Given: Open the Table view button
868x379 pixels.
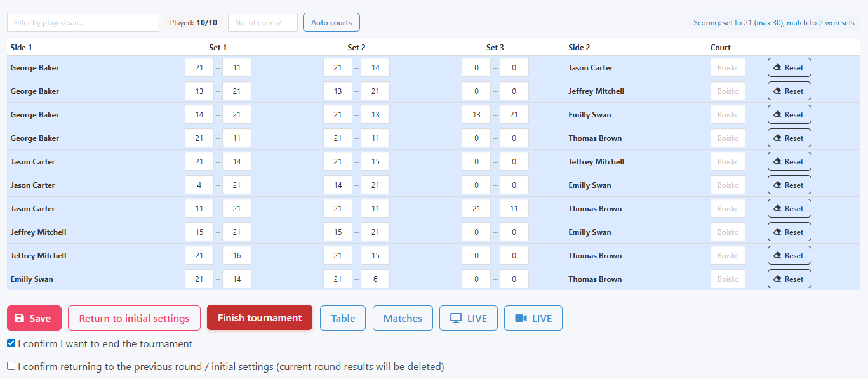Looking at the screenshot, I should pyautogui.click(x=343, y=318).
